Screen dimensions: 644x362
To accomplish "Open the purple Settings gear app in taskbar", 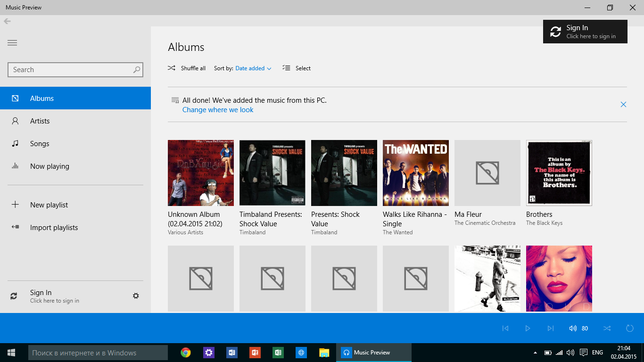I will [x=209, y=353].
